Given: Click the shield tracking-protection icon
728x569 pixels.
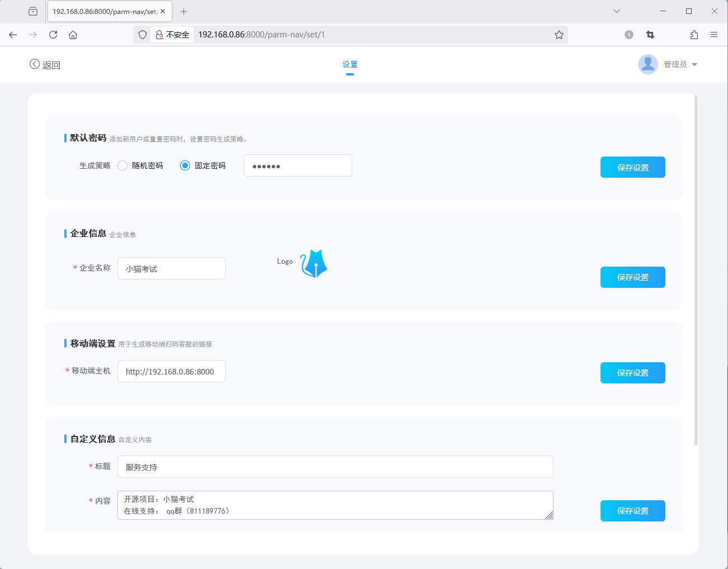Looking at the screenshot, I should (143, 34).
